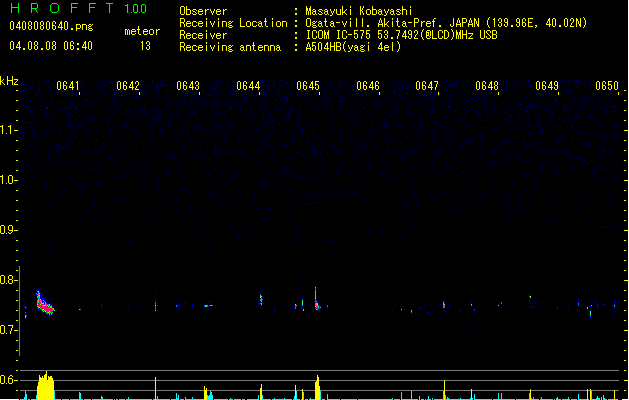Click the 'Observer' label

(203, 11)
